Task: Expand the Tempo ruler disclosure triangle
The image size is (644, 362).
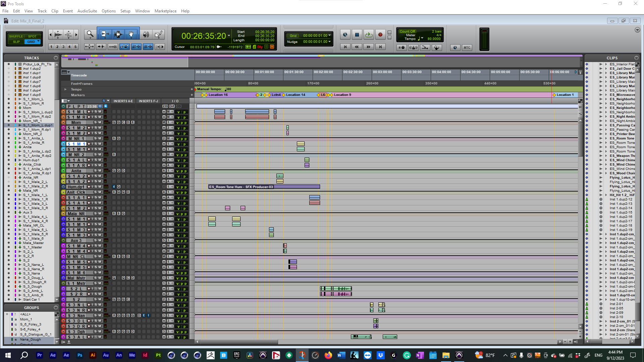Action: click(x=65, y=89)
